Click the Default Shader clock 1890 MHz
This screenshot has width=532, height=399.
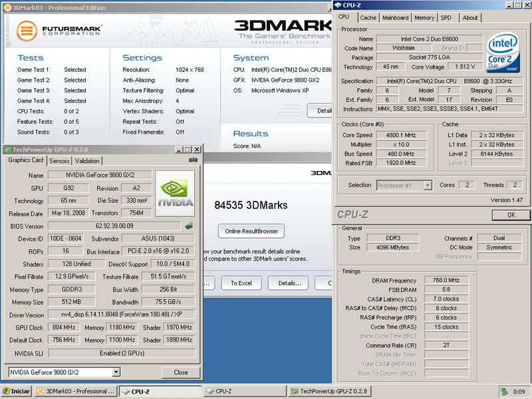[179, 340]
